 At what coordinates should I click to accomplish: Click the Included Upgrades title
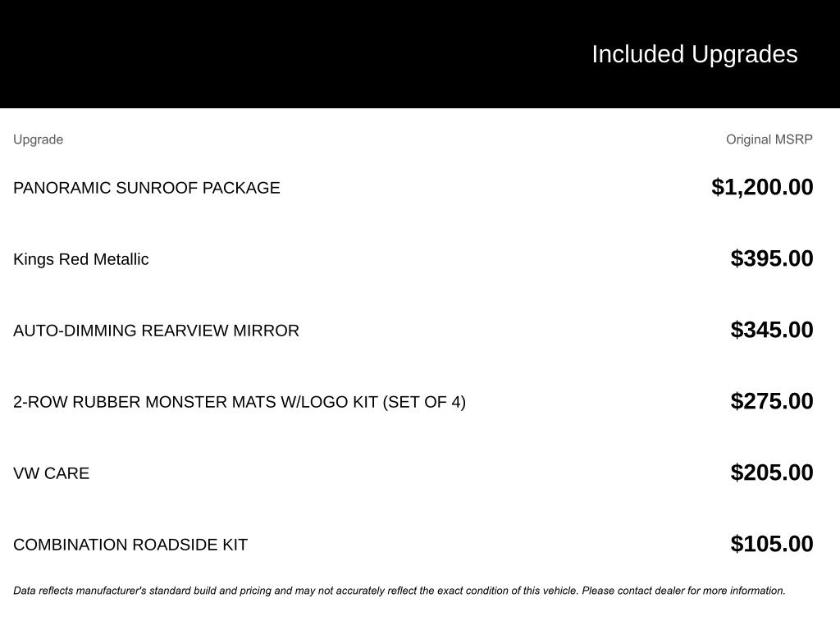[694, 54]
